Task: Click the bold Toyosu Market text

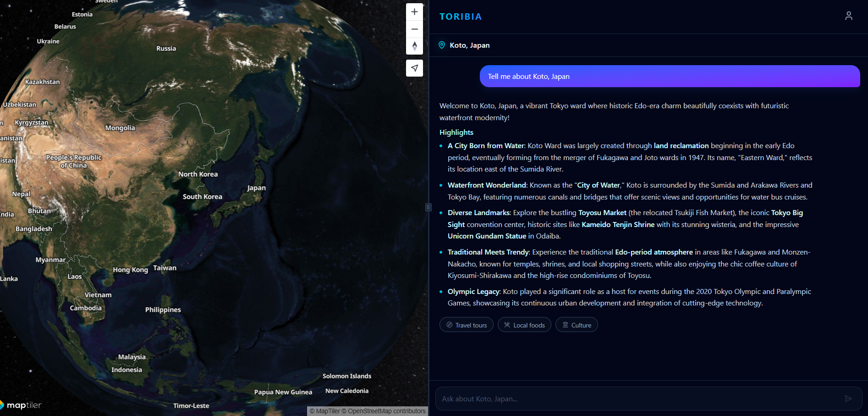Action: [x=602, y=212]
